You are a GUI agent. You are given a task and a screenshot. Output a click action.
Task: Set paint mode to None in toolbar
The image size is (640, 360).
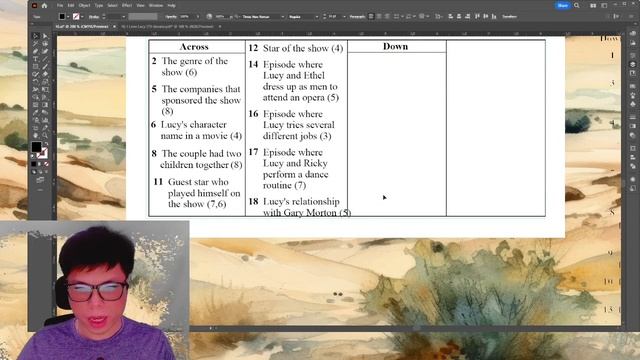[46, 164]
